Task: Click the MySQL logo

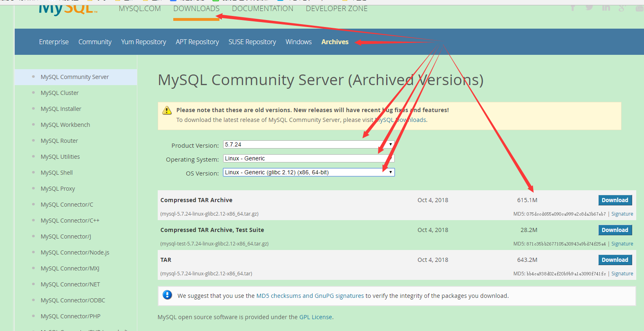Action: pyautogui.click(x=68, y=10)
